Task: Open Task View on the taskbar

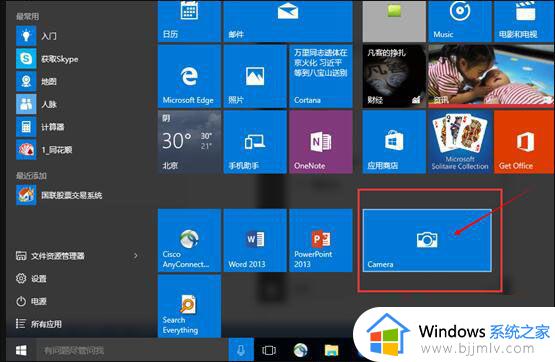Action: (x=269, y=350)
